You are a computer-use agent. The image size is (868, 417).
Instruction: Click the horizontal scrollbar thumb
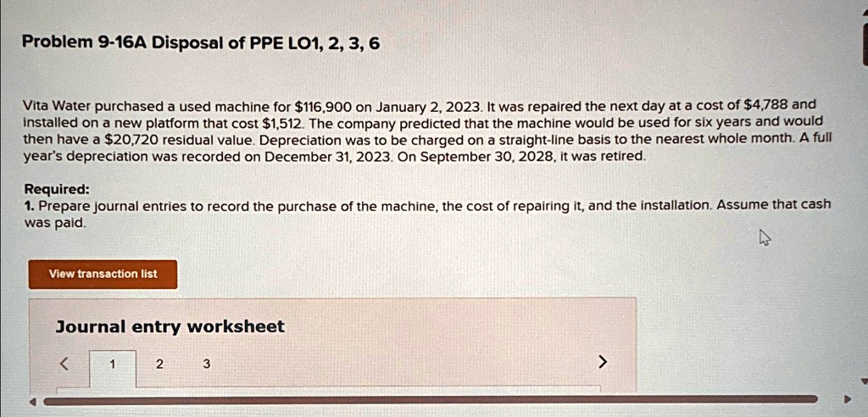coord(430,400)
